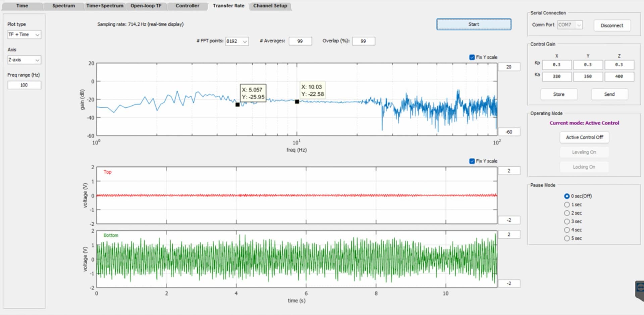Open the Controller tab

pos(187,6)
